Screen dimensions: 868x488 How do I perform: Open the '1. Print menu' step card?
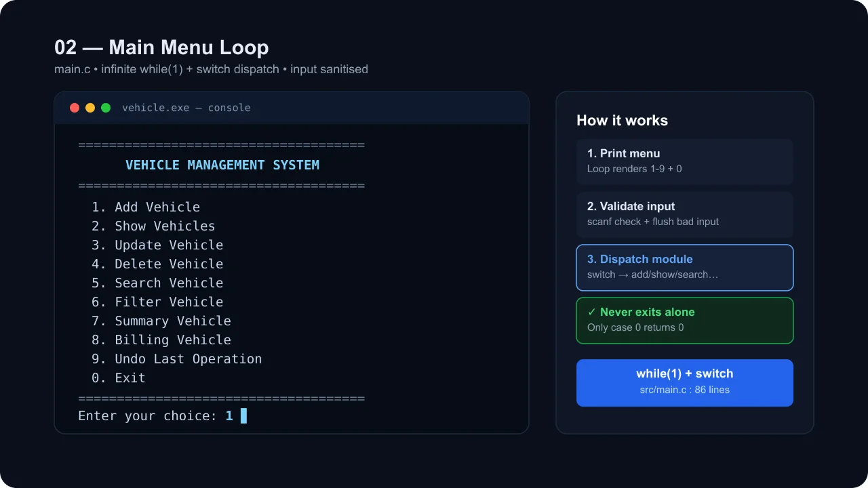pos(685,161)
